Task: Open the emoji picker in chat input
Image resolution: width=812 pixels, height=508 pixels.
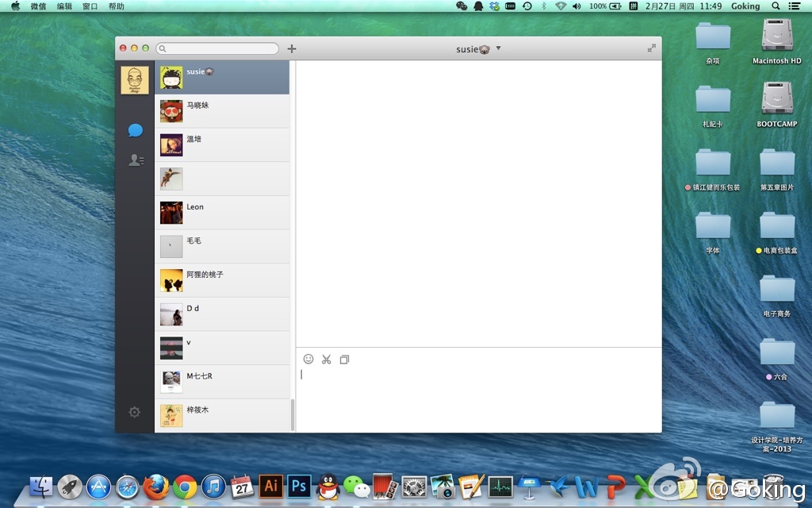Action: pyautogui.click(x=308, y=359)
